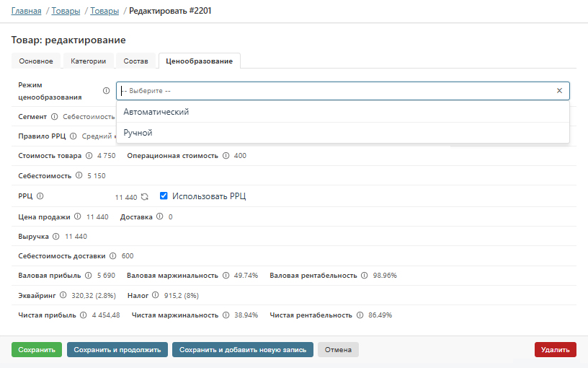The height and width of the screenshot is (368, 588).
Task: Click info icon beside Валовая маржинальность
Action: pos(226,275)
